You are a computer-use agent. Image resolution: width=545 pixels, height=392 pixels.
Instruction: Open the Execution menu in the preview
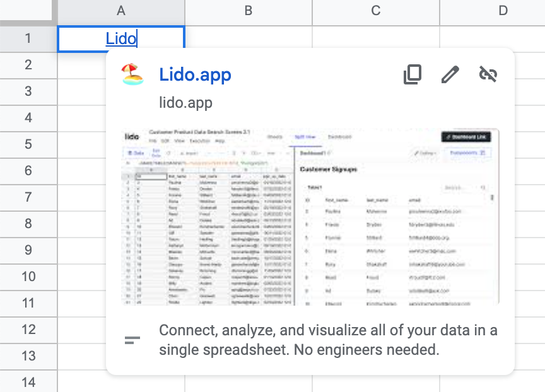[200, 140]
